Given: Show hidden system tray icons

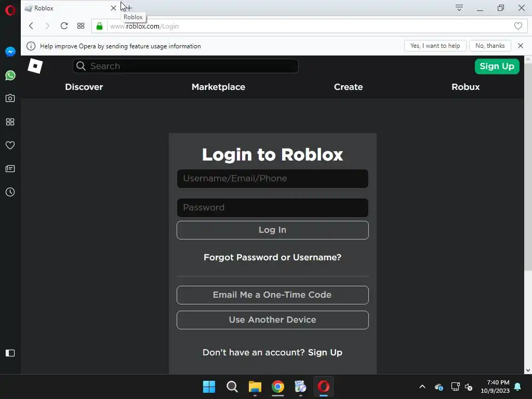Looking at the screenshot, I should pos(422,387).
